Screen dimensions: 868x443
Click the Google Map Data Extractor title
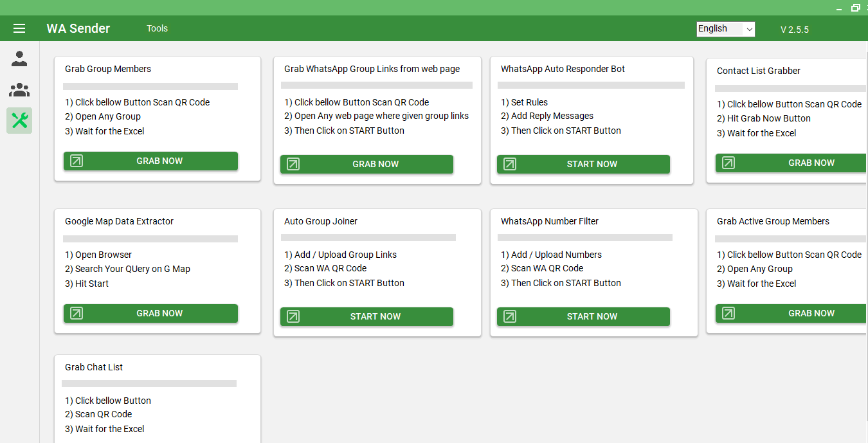(x=120, y=221)
